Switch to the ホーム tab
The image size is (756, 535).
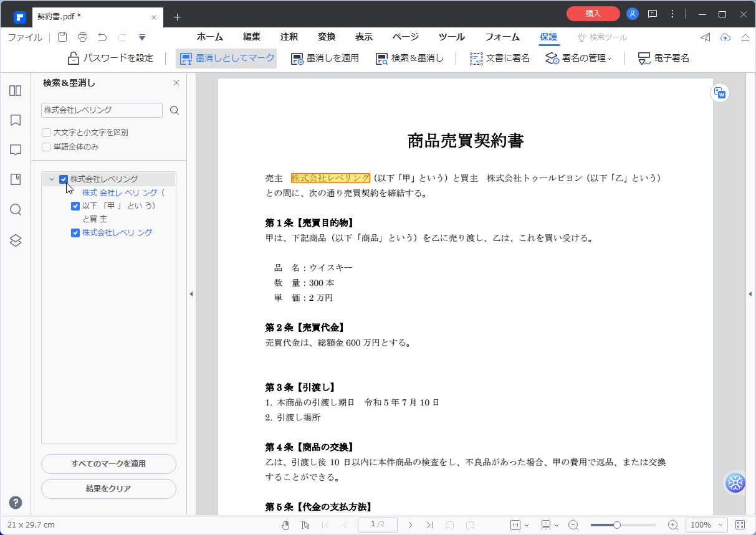pyautogui.click(x=209, y=37)
